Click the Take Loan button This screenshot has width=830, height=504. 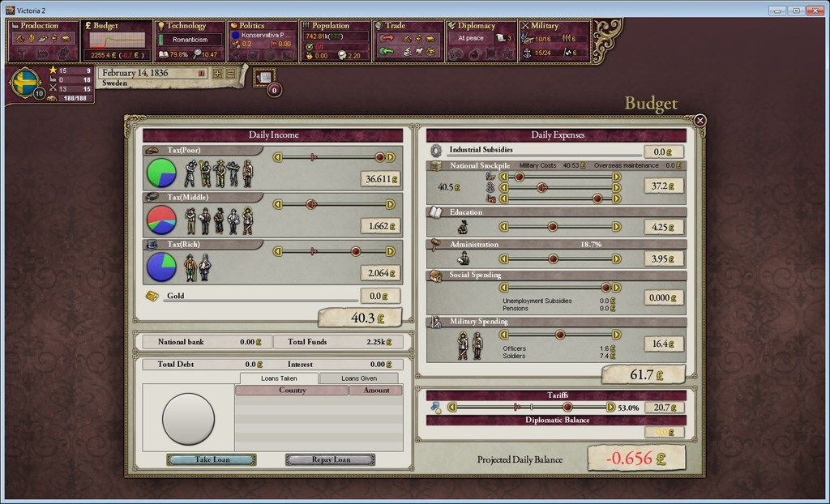pyautogui.click(x=212, y=459)
